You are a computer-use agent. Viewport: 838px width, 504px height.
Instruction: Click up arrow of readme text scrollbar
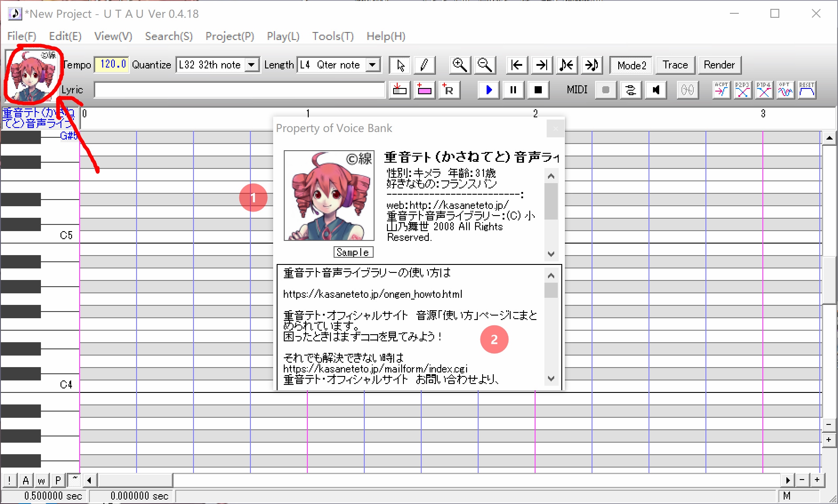(x=551, y=276)
